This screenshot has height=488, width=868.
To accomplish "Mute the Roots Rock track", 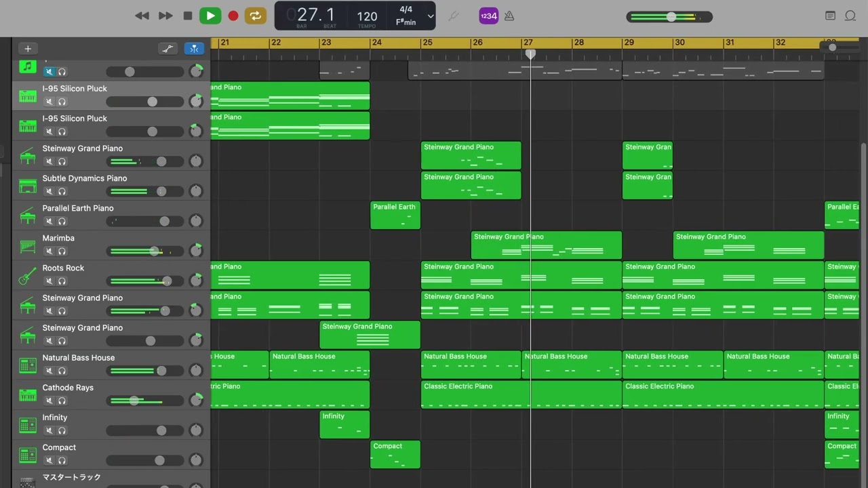I will [49, 281].
